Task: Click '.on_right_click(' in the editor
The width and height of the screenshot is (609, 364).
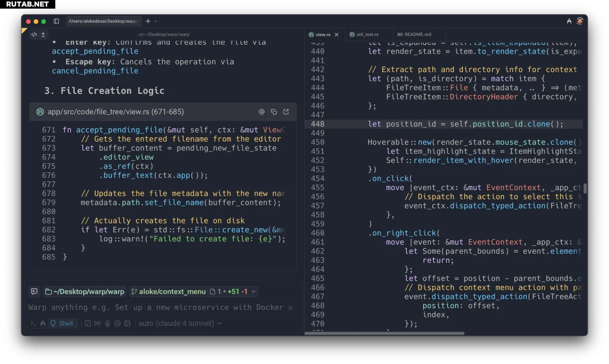Action: (404, 233)
